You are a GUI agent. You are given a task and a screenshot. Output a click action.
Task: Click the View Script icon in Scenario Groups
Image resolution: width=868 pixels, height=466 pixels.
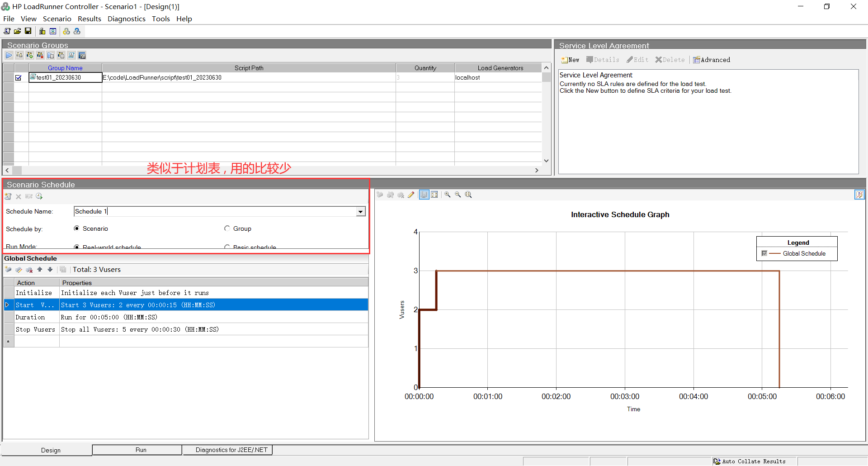[x=71, y=55]
